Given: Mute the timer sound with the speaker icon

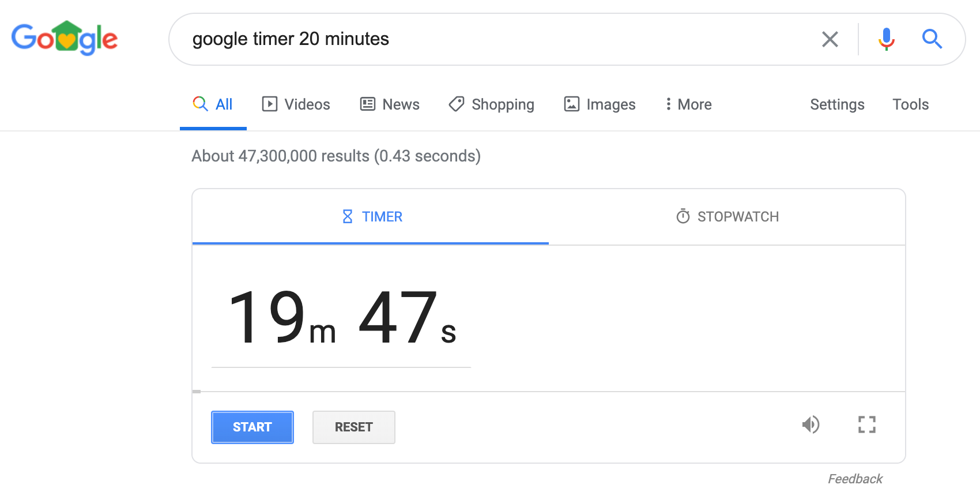Looking at the screenshot, I should (812, 424).
